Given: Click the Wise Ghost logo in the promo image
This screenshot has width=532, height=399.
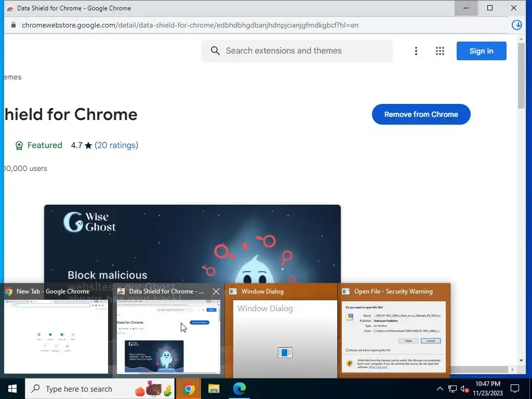Looking at the screenshot, I should click(89, 222).
